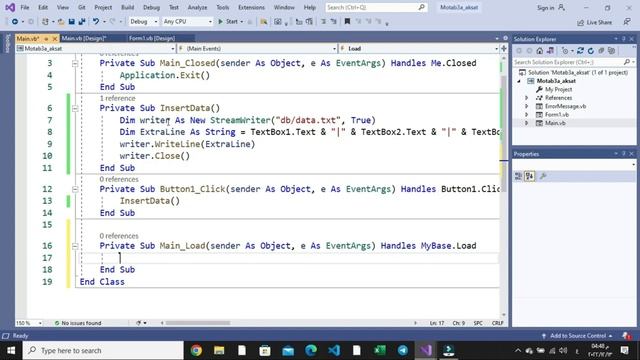
Task: Click the Open File folder icon
Action: point(61,22)
